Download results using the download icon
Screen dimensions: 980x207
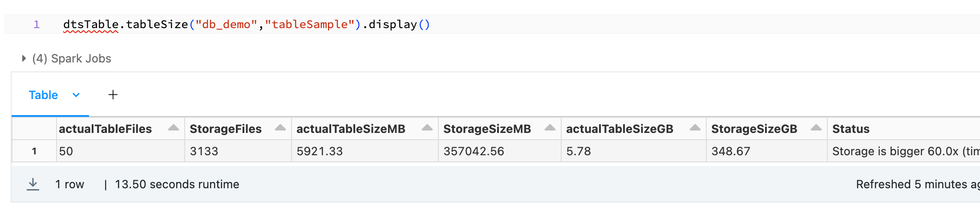(x=33, y=184)
